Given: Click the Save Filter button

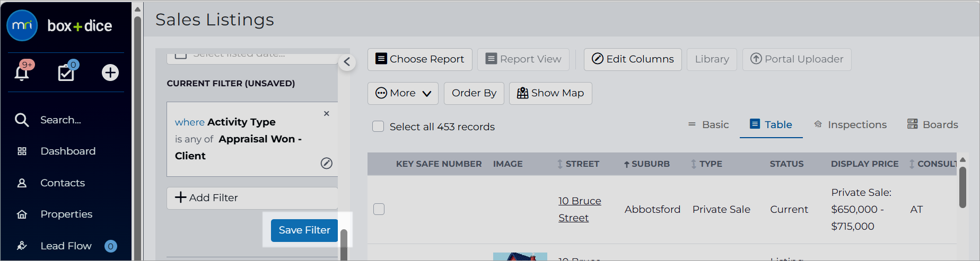Looking at the screenshot, I should [304, 230].
